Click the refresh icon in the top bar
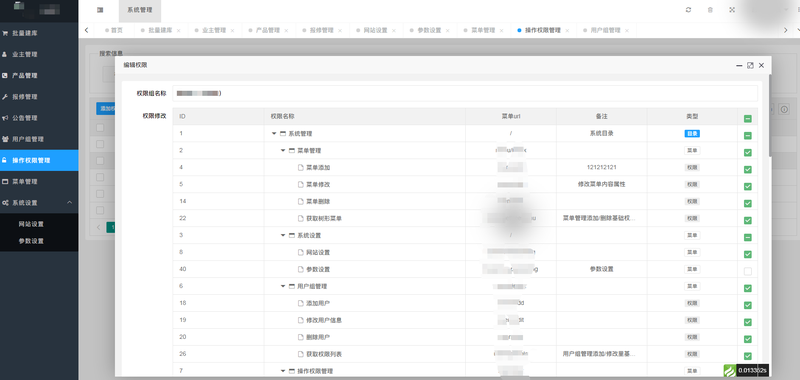This screenshot has height=380, width=800. coord(688,10)
